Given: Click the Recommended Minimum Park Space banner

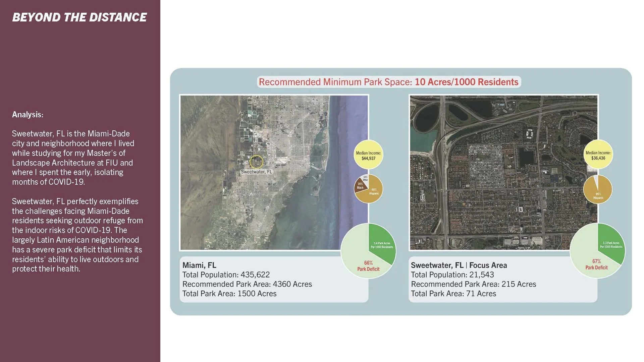Looking at the screenshot, I should [x=388, y=82].
